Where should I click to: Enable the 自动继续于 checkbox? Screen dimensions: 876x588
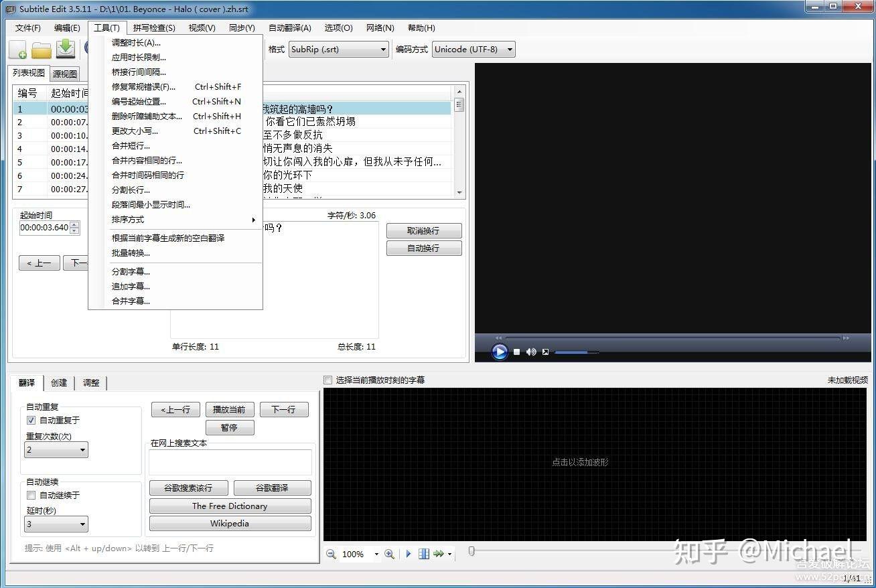point(31,495)
